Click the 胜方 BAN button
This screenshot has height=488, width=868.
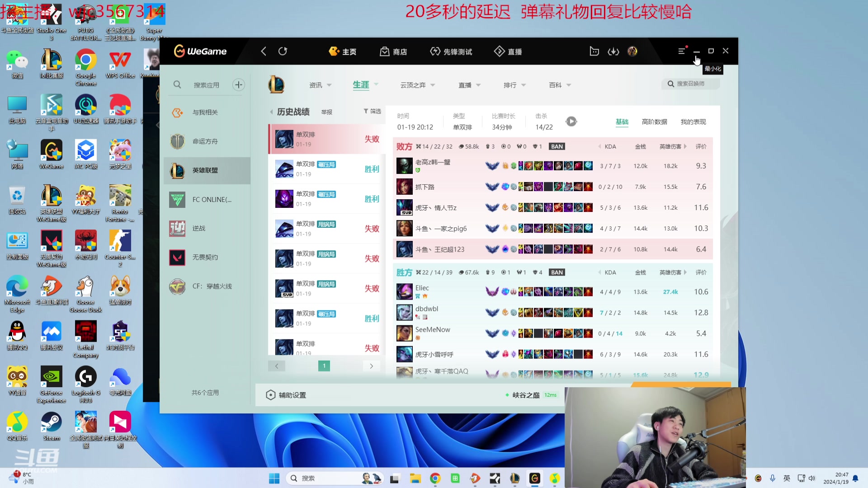[557, 272]
